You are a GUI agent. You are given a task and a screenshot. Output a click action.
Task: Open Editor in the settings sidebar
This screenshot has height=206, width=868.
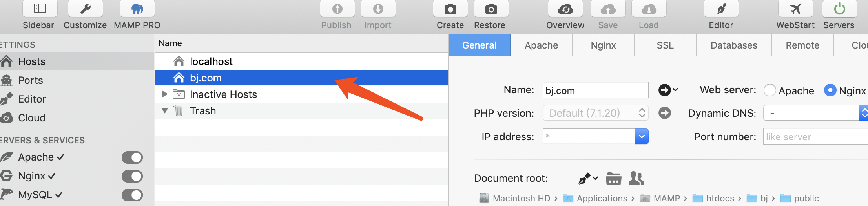pyautogui.click(x=77, y=99)
